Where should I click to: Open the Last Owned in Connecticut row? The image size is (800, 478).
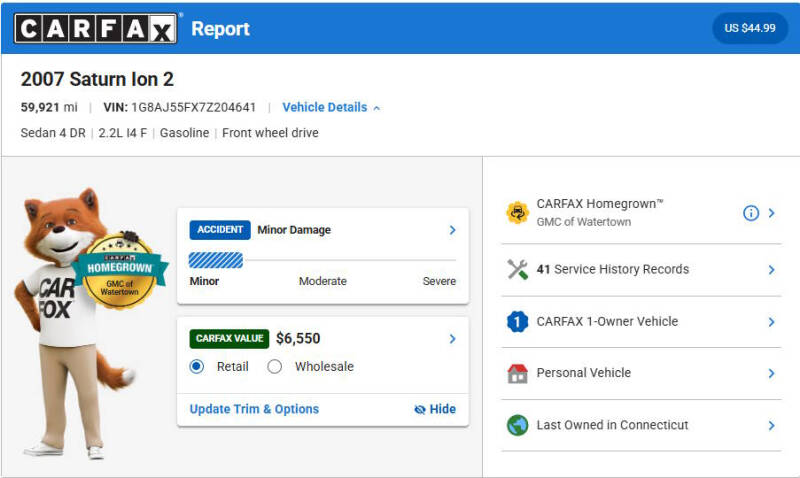coord(641,425)
